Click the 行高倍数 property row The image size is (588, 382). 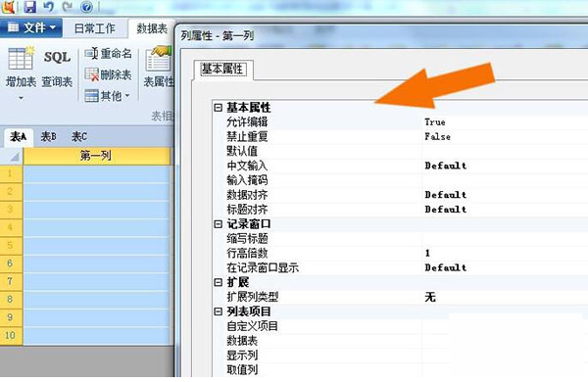point(400,254)
